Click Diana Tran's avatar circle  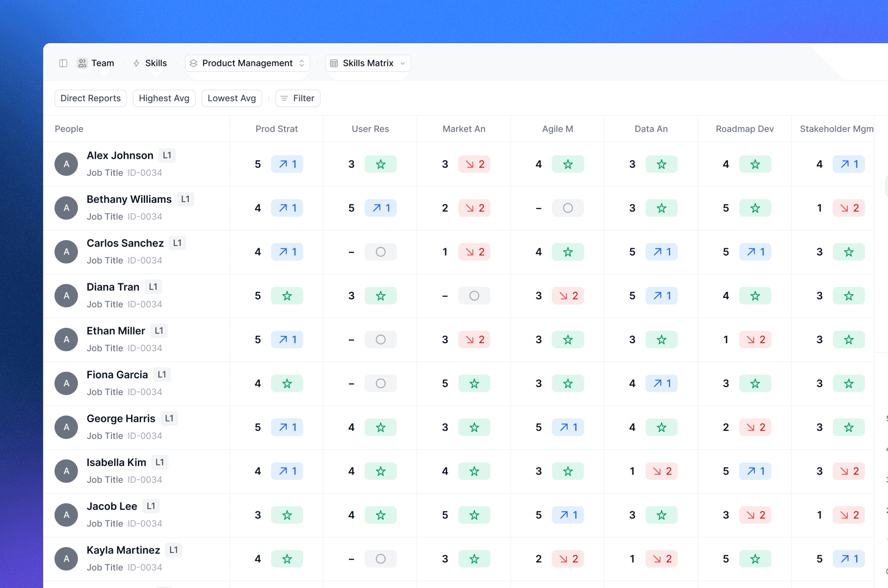click(x=66, y=296)
